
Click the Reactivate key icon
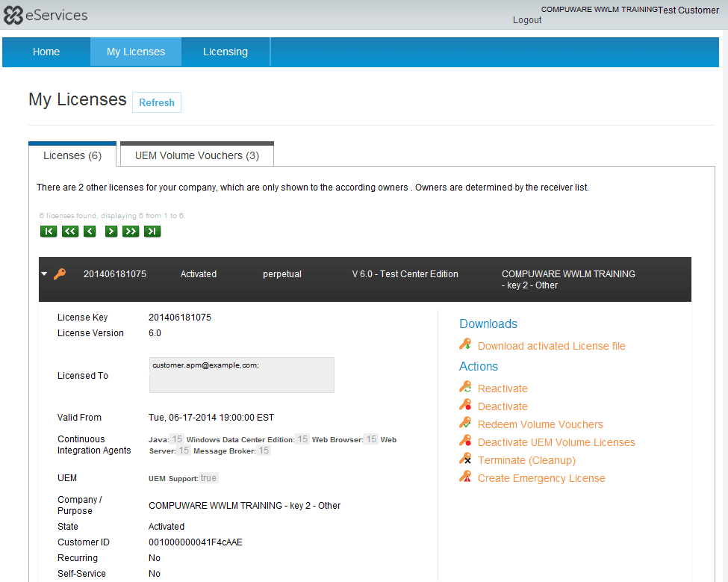pos(465,387)
